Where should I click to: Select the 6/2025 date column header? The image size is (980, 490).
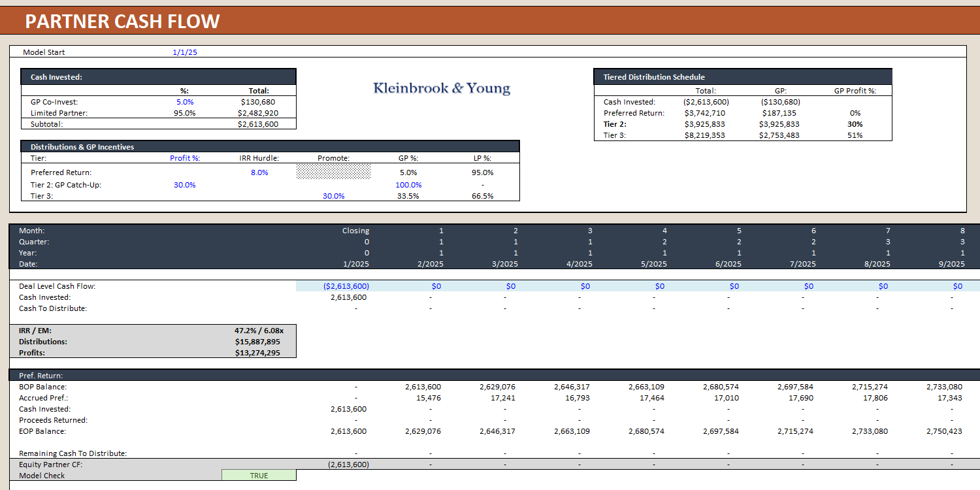(728, 264)
